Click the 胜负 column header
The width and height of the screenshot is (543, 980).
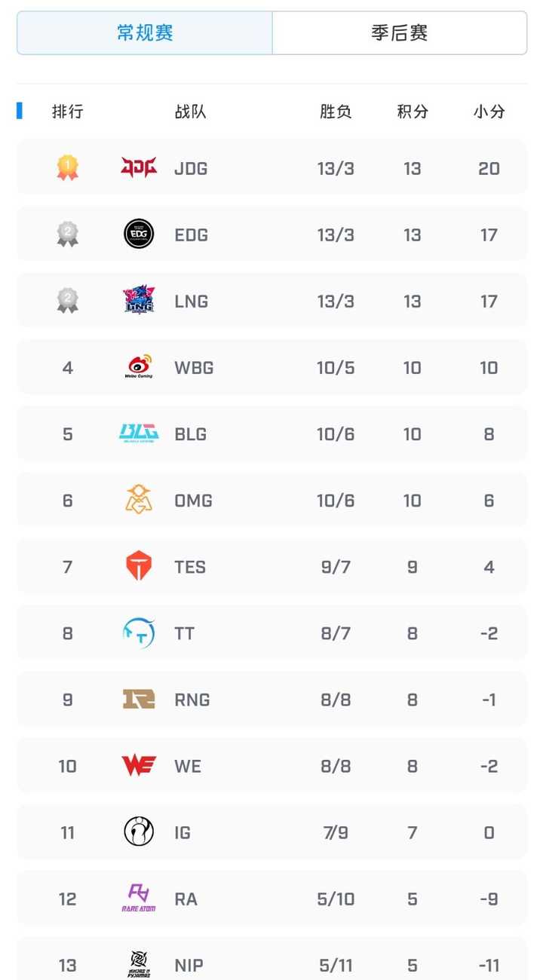click(336, 112)
